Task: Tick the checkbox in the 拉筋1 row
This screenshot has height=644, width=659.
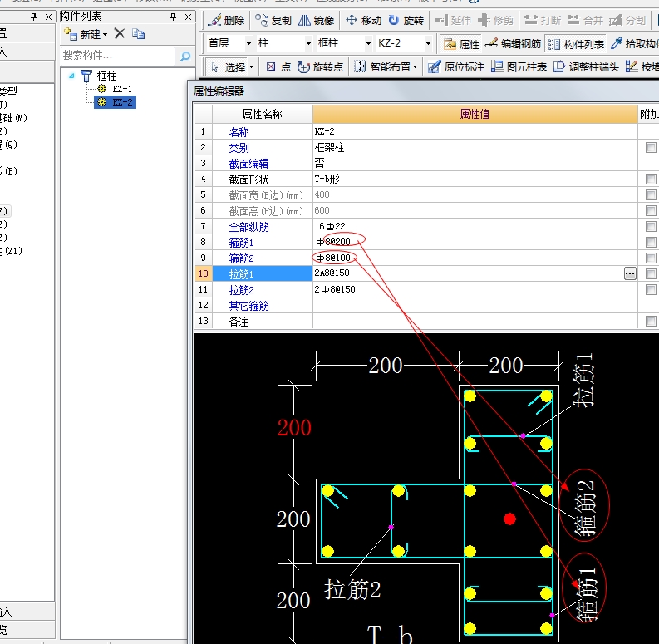Action: point(651,273)
